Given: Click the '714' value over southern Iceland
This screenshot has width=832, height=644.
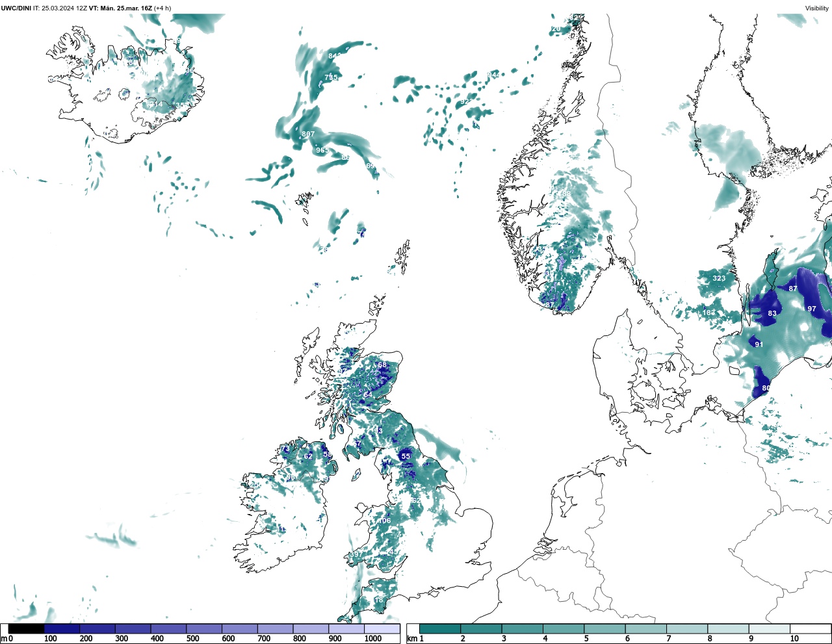Looking at the screenshot, I should coord(157,104).
